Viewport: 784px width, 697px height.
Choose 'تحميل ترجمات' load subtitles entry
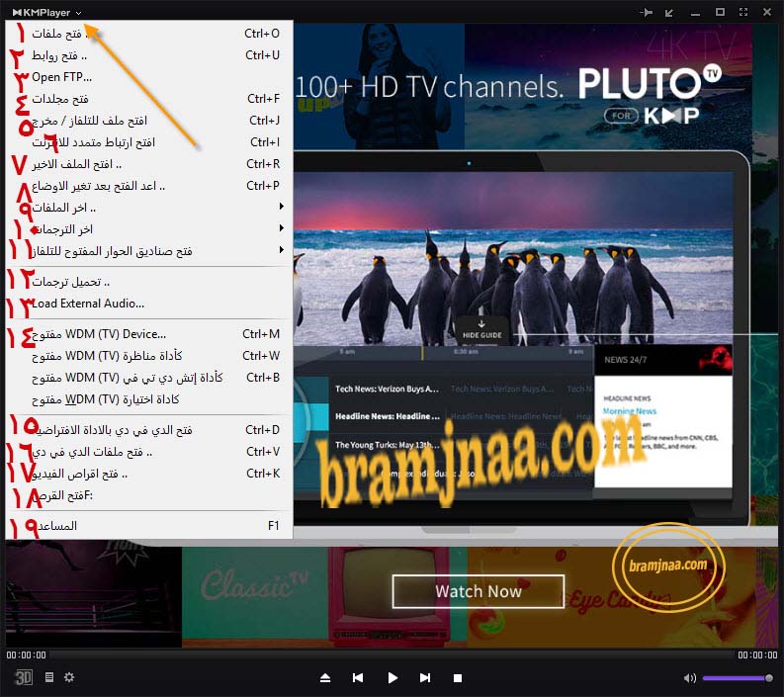tap(149, 282)
